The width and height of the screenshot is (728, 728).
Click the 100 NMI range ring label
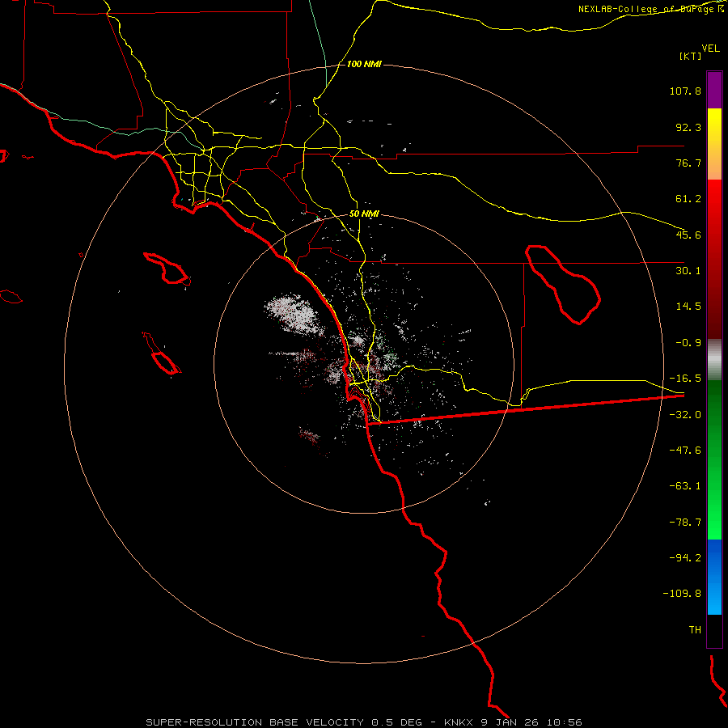(x=364, y=64)
